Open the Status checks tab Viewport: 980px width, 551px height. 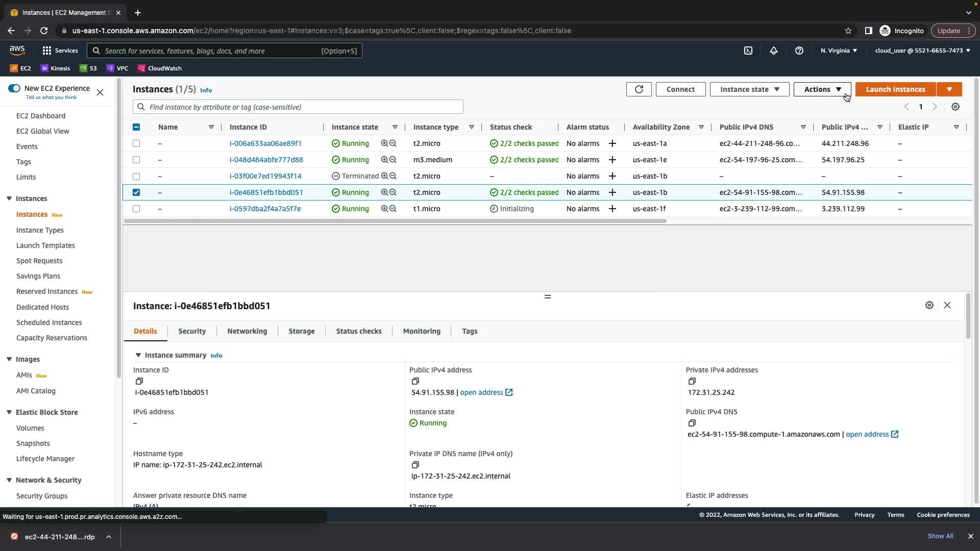(358, 331)
